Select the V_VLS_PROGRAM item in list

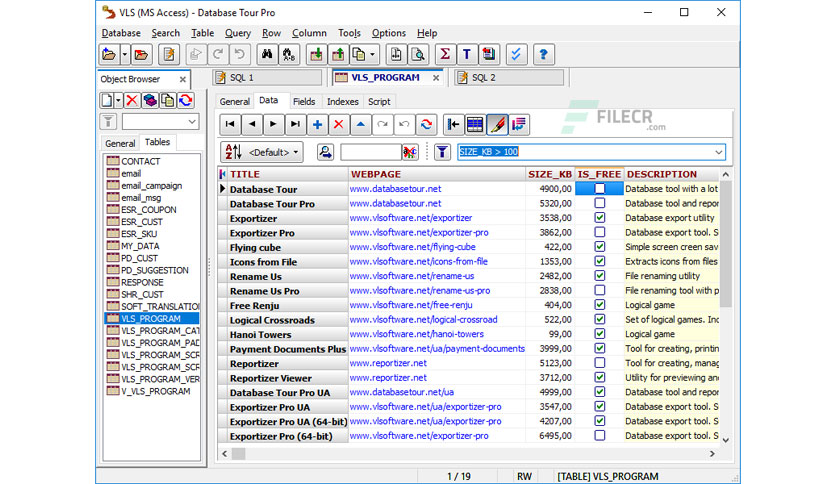(155, 391)
